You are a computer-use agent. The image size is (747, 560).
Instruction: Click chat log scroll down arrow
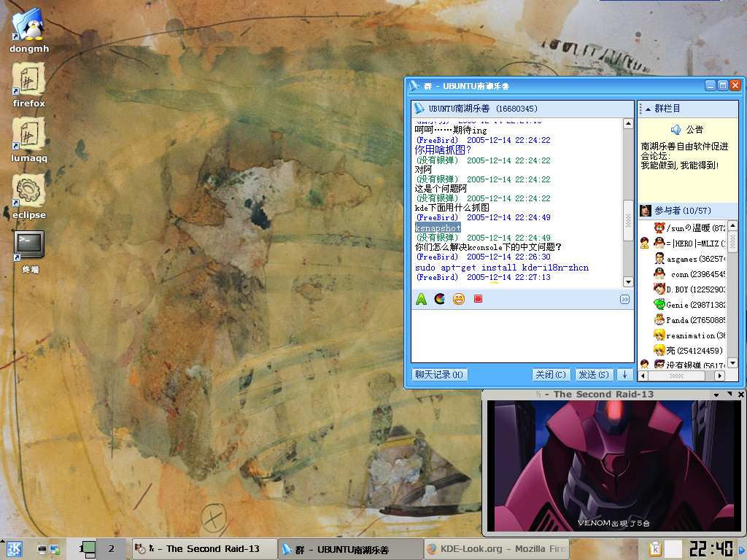coord(628,282)
